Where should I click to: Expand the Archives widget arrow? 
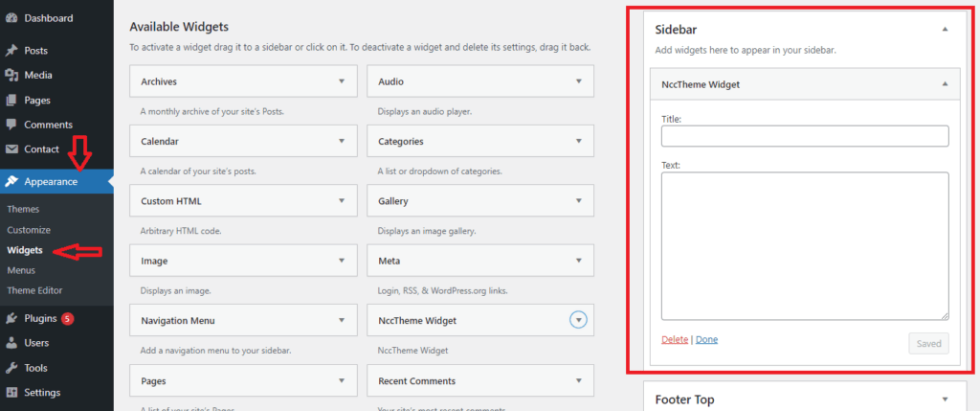tap(342, 81)
